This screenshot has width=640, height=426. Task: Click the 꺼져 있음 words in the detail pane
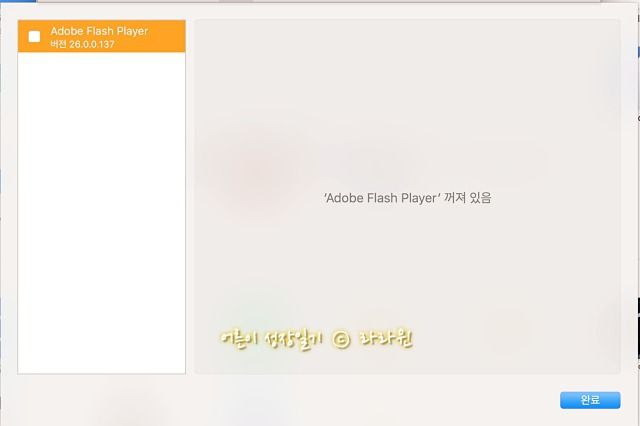(467, 198)
